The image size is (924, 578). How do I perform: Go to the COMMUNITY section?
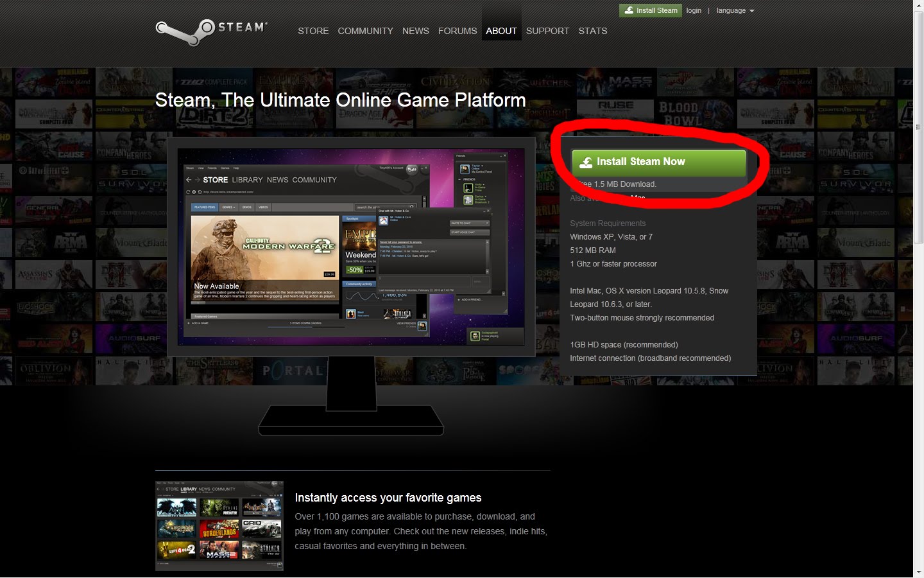click(x=365, y=31)
